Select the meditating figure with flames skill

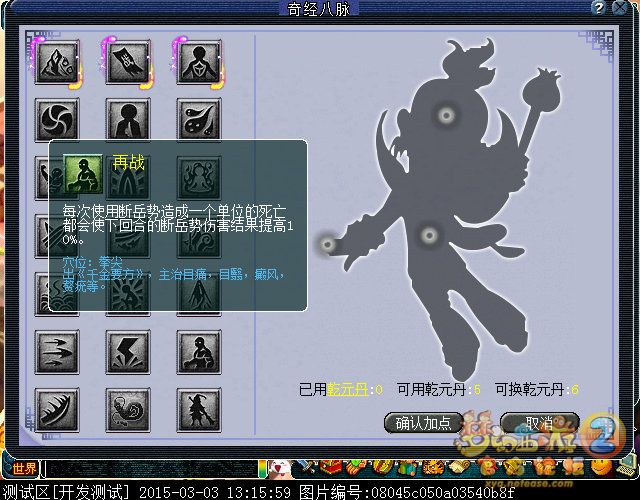[199, 178]
